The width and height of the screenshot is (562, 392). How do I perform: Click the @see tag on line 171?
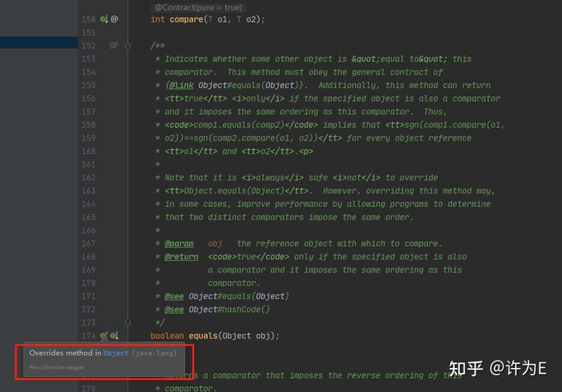[174, 297]
